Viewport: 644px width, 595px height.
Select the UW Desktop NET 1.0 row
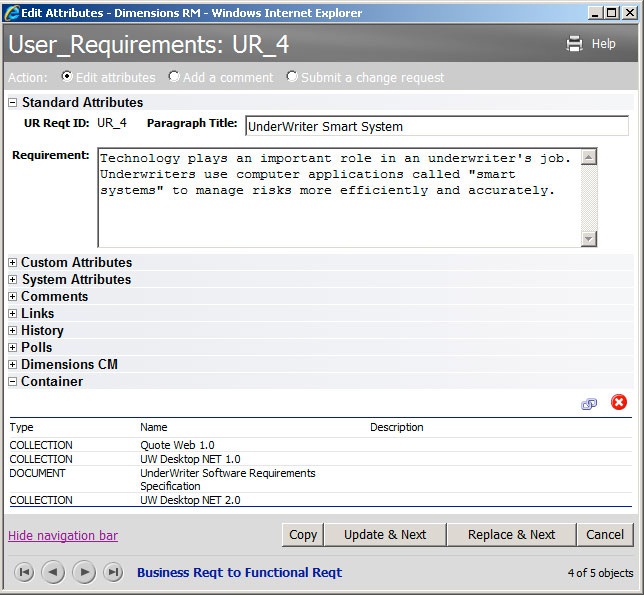point(320,459)
